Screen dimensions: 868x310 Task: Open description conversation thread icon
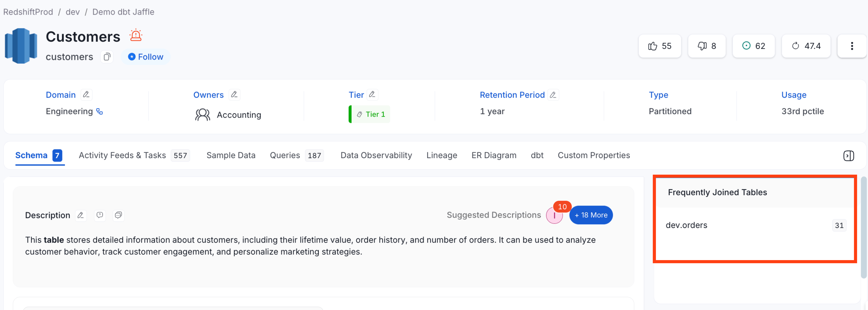click(x=118, y=215)
